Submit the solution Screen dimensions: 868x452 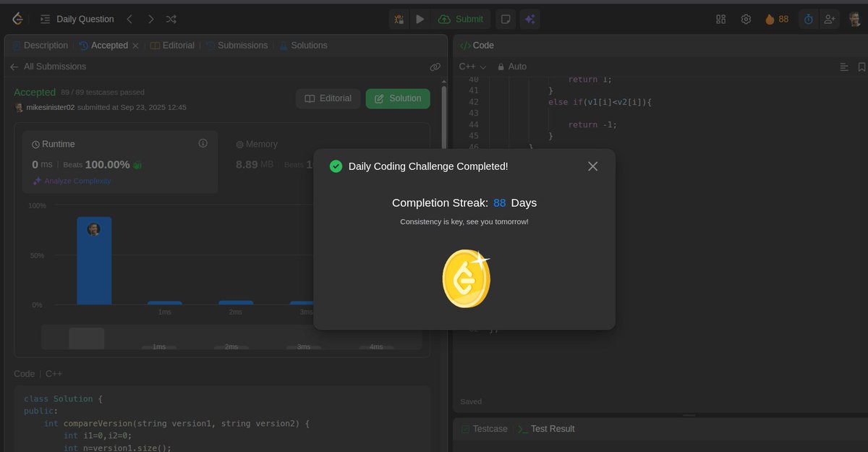pos(461,20)
